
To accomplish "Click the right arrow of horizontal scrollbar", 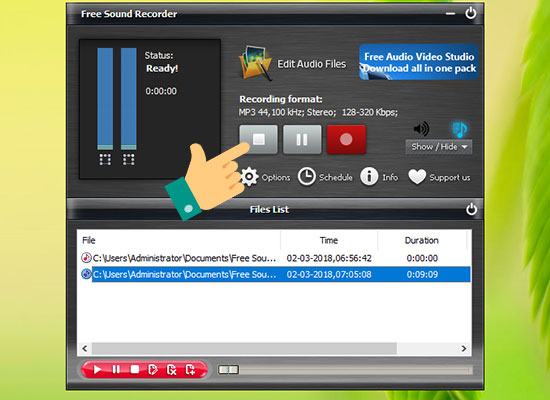I will (x=464, y=348).
